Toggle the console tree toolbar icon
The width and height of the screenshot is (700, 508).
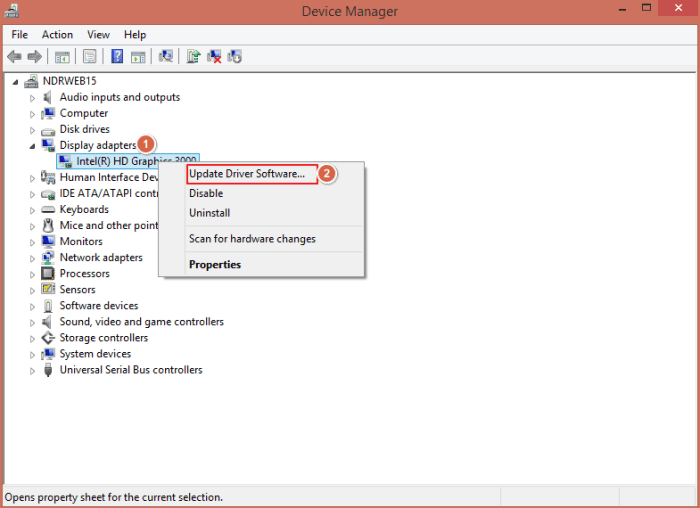(62, 57)
